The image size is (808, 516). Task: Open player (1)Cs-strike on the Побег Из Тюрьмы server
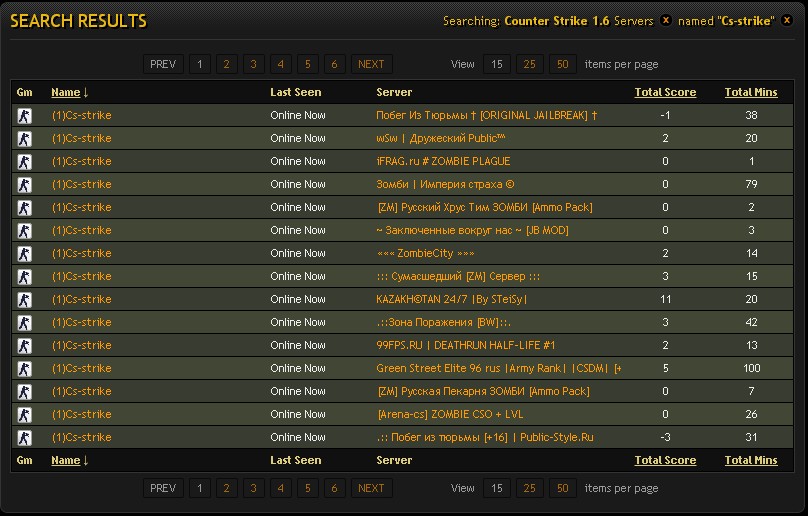click(x=81, y=115)
